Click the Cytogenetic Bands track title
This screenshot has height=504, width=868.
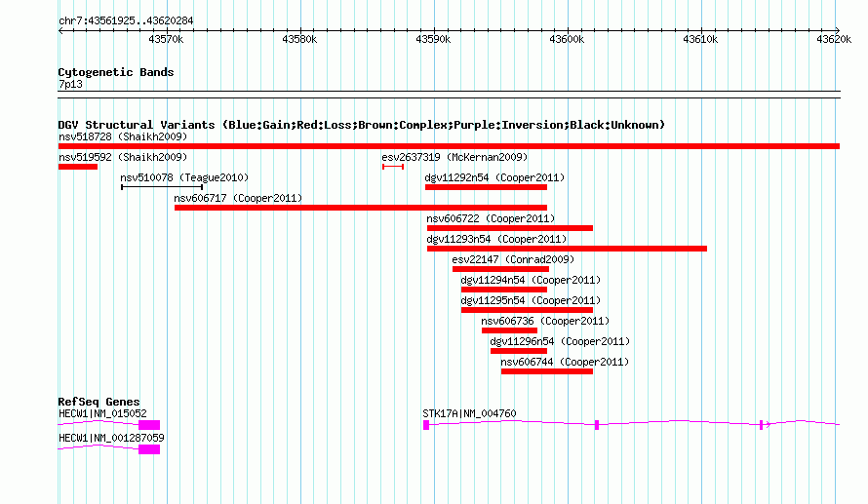(116, 72)
